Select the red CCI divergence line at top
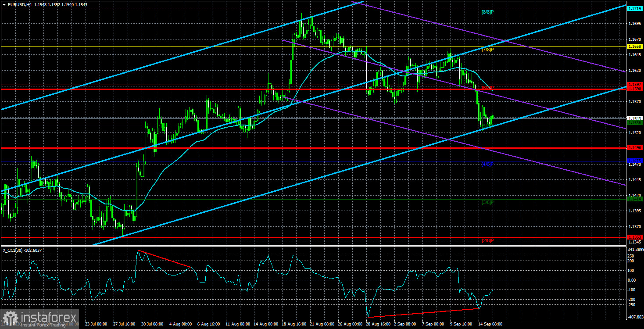 tap(165, 259)
